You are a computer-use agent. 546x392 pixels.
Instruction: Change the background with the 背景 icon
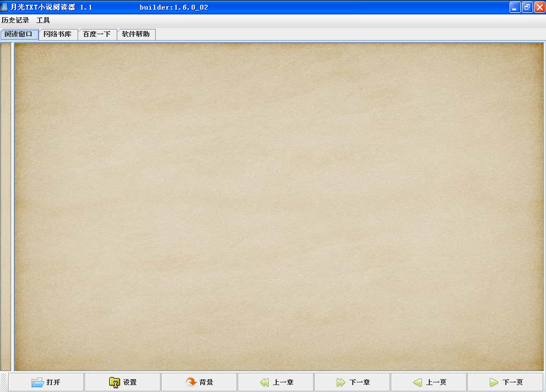pyautogui.click(x=191, y=382)
